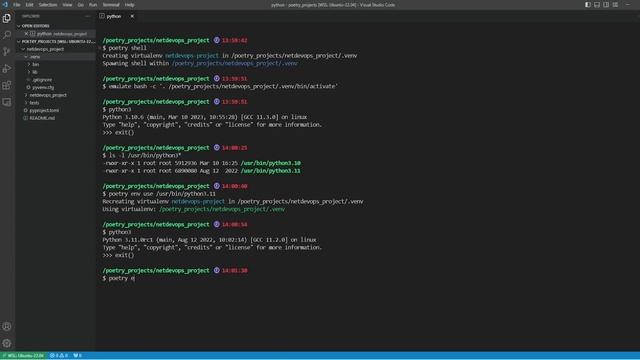Screen dimensions: 640x360
Task: Close python entry in Open Editors
Action: 26,33
